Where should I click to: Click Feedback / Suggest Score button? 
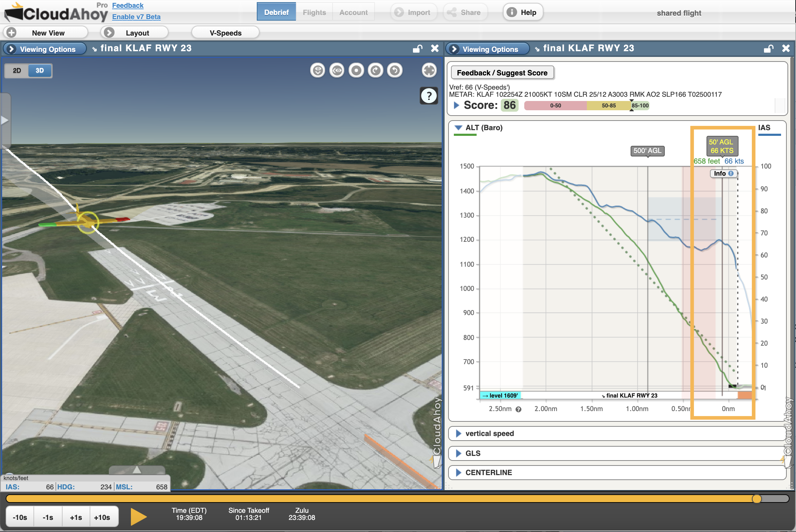(502, 73)
